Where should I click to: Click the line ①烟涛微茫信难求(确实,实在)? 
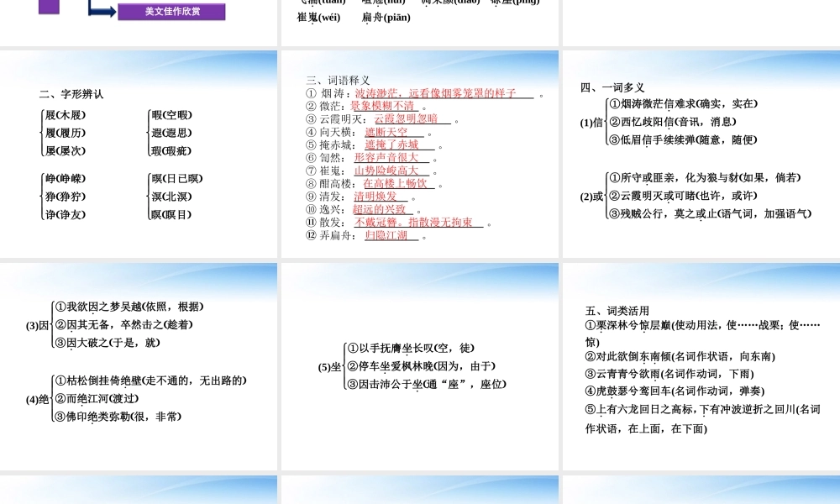(684, 104)
